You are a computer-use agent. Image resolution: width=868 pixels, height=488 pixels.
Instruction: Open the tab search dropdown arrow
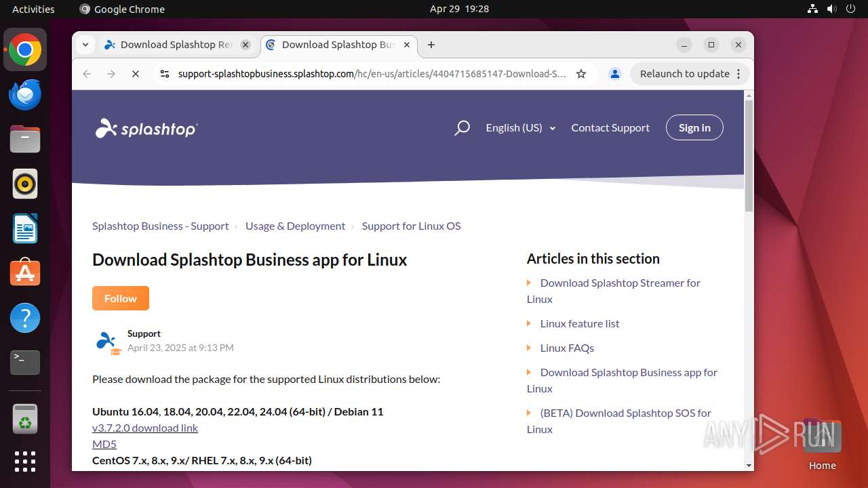tap(85, 45)
